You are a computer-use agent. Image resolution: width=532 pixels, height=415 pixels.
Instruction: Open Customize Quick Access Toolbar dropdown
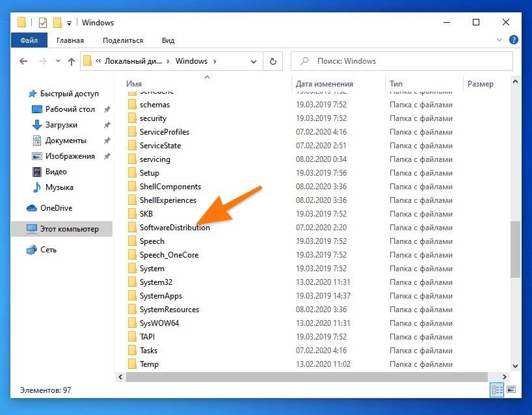(x=69, y=23)
